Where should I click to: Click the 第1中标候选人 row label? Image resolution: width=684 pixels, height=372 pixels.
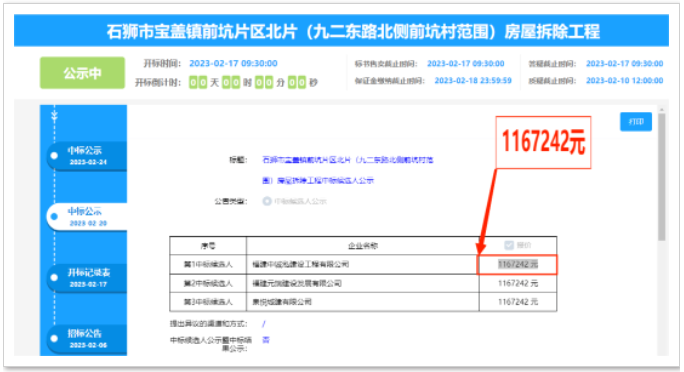(x=208, y=264)
